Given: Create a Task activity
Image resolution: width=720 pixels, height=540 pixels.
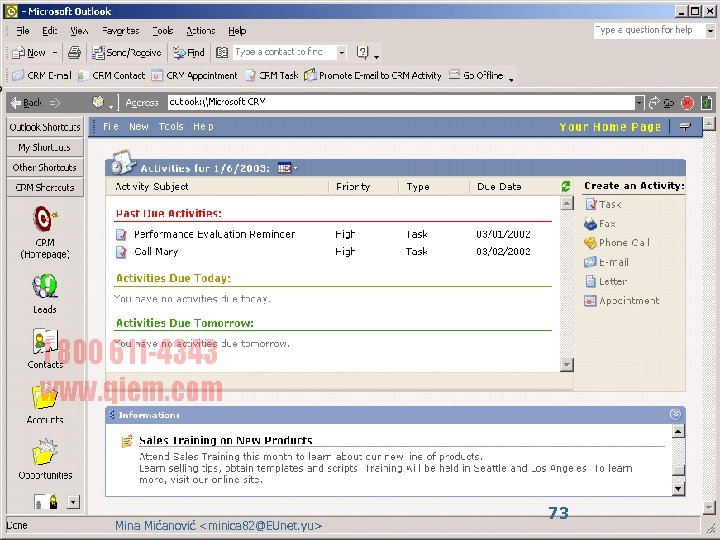Looking at the screenshot, I should 603,204.
